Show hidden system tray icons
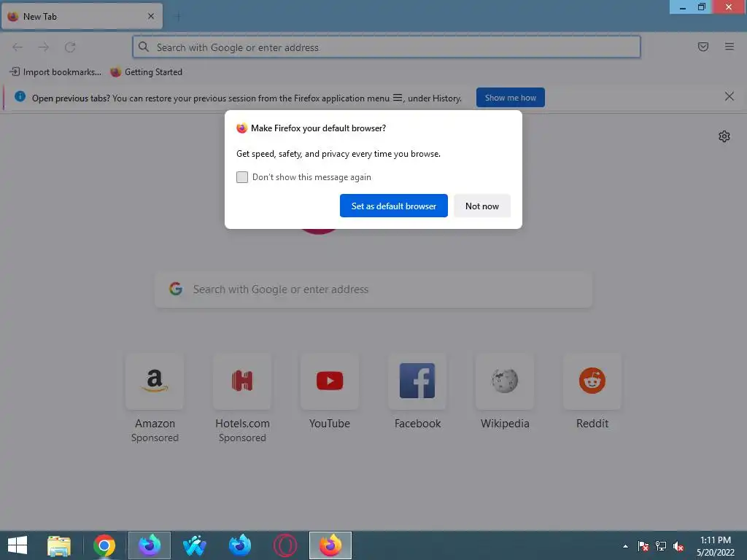Image resolution: width=747 pixels, height=560 pixels. 625,546
